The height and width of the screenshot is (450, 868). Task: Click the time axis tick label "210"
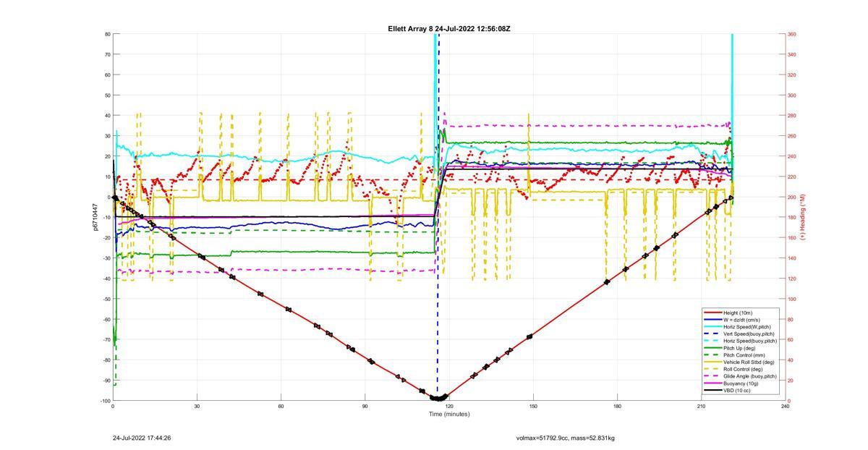point(701,407)
